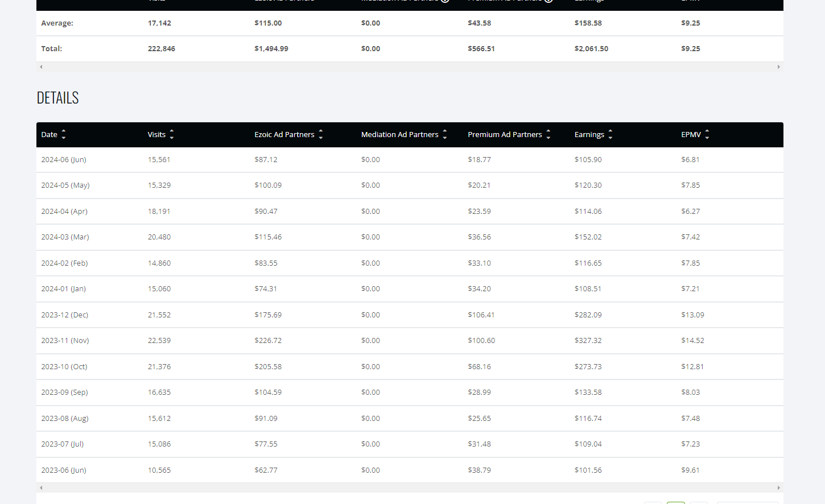Select the 2023-08 (Aug) date cell
Screen dimensions: 825x504
[x=65, y=419]
